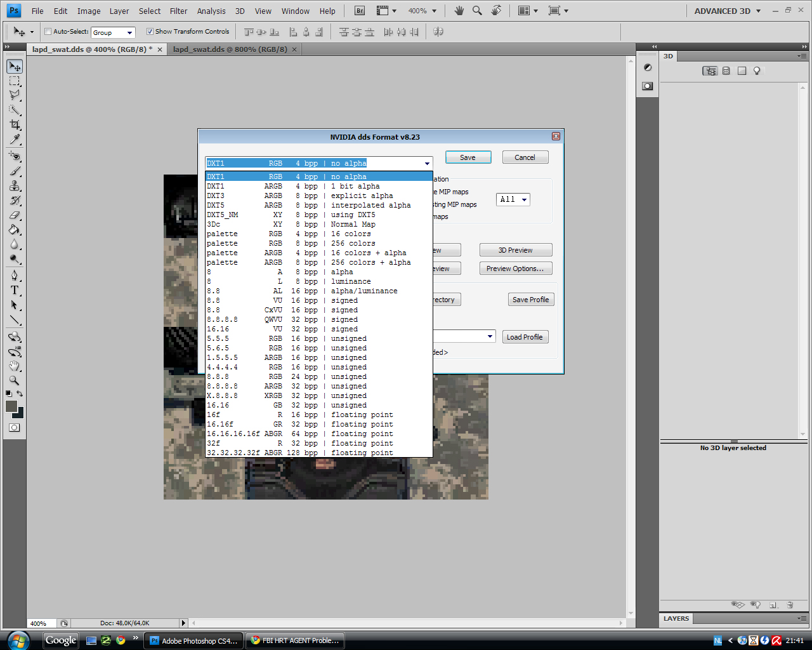Launch Bridge from the Br icon
Viewport: 812px width, 650px height.
[x=360, y=11]
